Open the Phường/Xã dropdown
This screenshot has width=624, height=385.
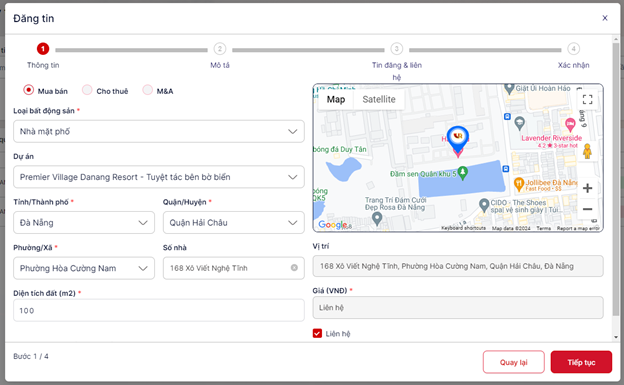click(x=84, y=268)
